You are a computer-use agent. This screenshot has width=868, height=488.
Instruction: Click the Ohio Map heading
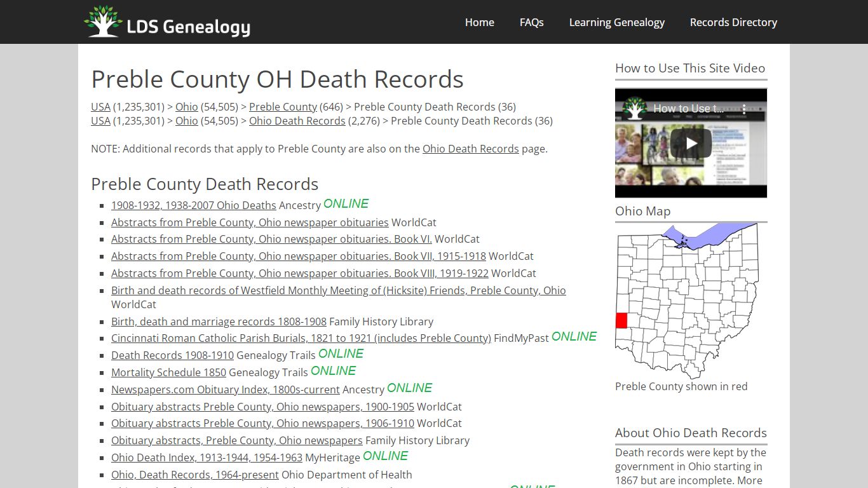[642, 211]
